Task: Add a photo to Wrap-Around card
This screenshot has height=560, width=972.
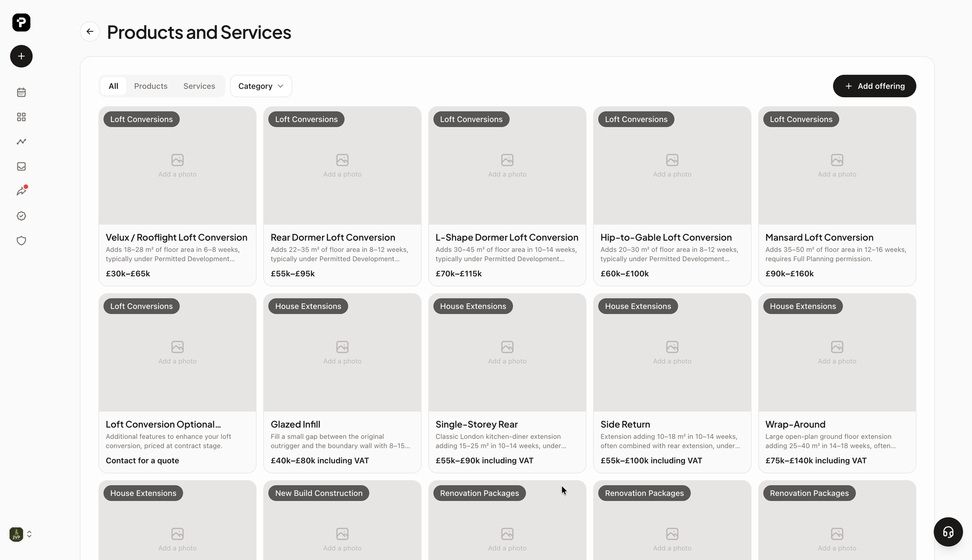Action: click(x=837, y=353)
